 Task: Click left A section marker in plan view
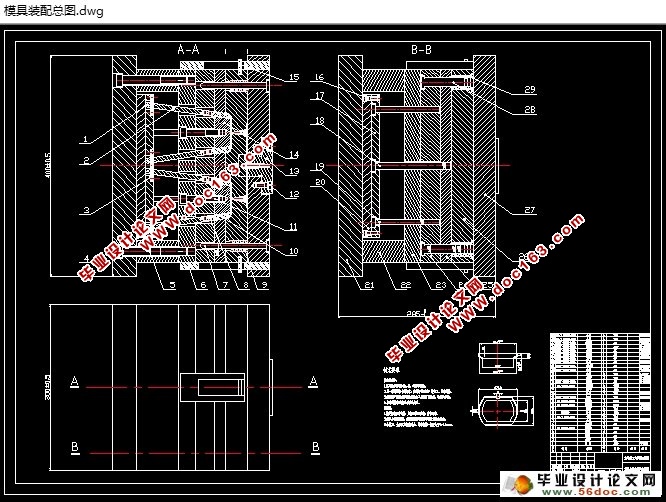pyautogui.click(x=74, y=381)
